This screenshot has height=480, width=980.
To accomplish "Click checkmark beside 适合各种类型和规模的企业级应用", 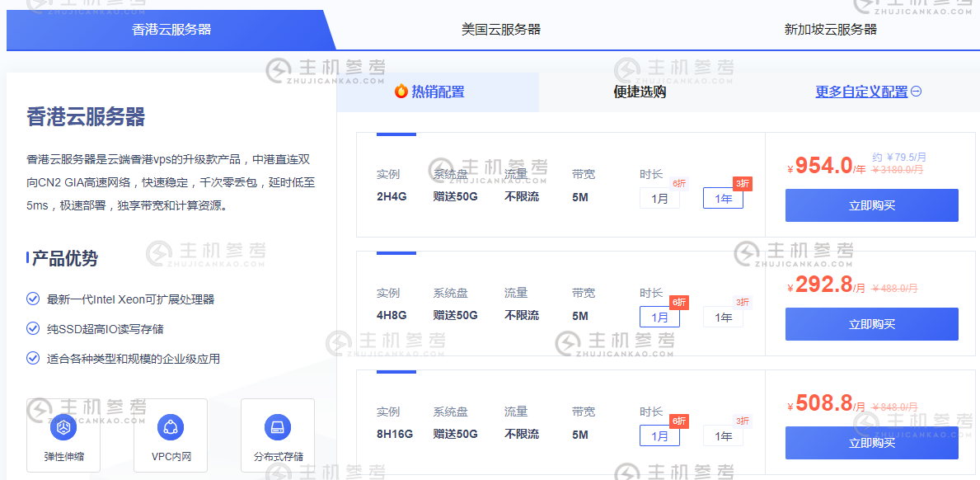I will [31, 359].
